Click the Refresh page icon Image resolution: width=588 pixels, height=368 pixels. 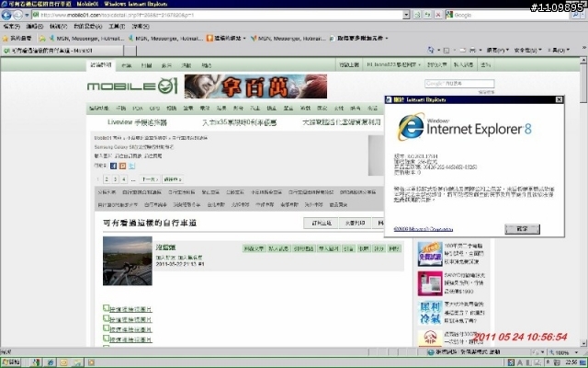point(427,15)
